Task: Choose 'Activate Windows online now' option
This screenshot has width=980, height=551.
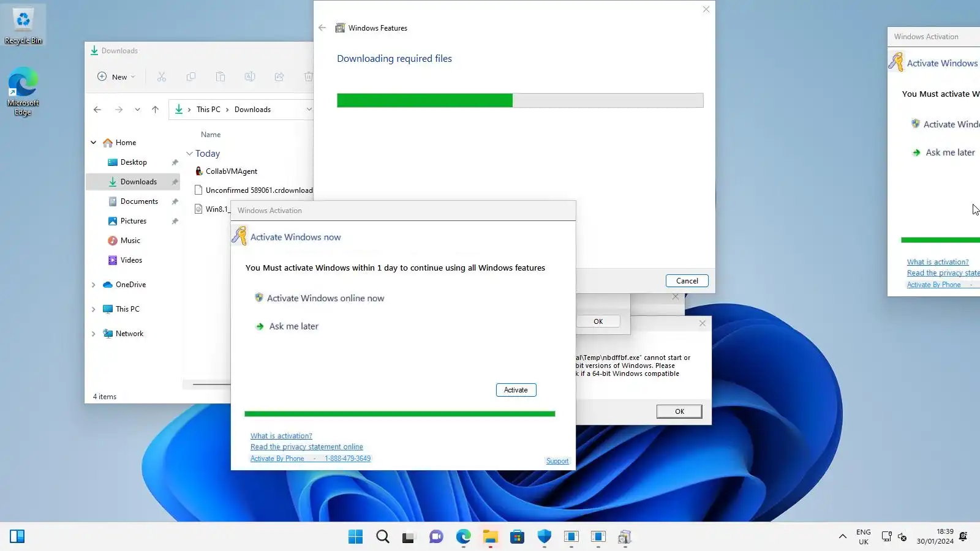Action: 319,298
